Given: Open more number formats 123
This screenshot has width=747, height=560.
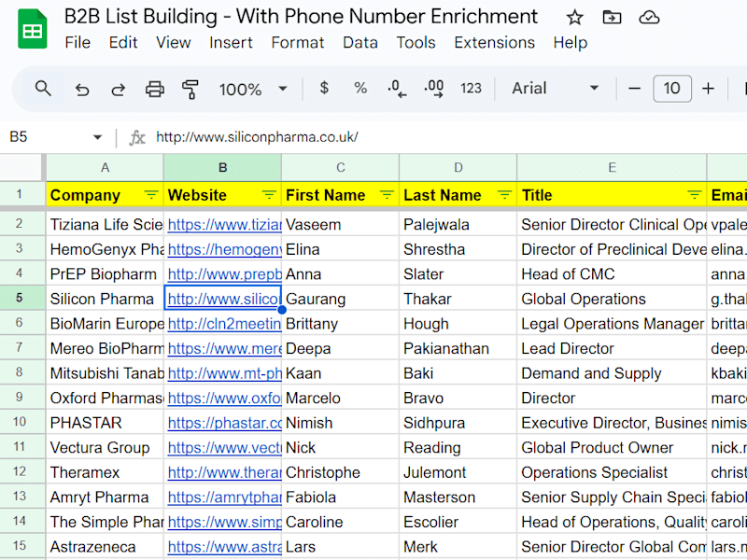Looking at the screenshot, I should (471, 89).
